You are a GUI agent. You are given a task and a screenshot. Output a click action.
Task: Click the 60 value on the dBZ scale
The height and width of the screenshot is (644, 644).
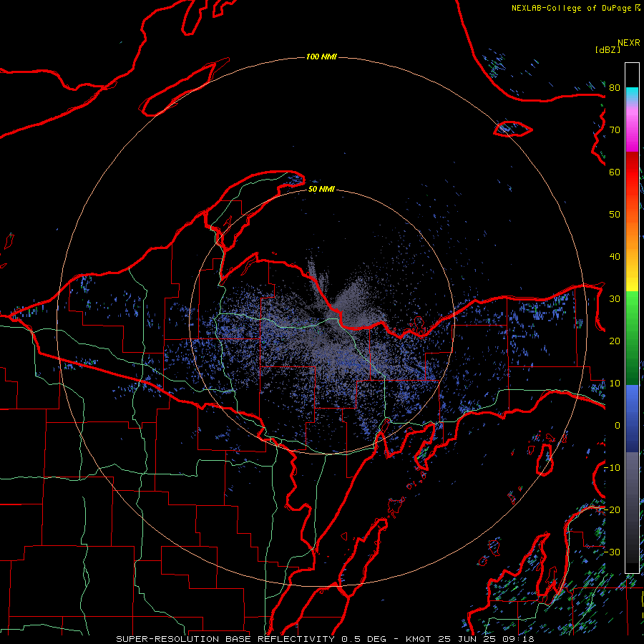click(615, 172)
